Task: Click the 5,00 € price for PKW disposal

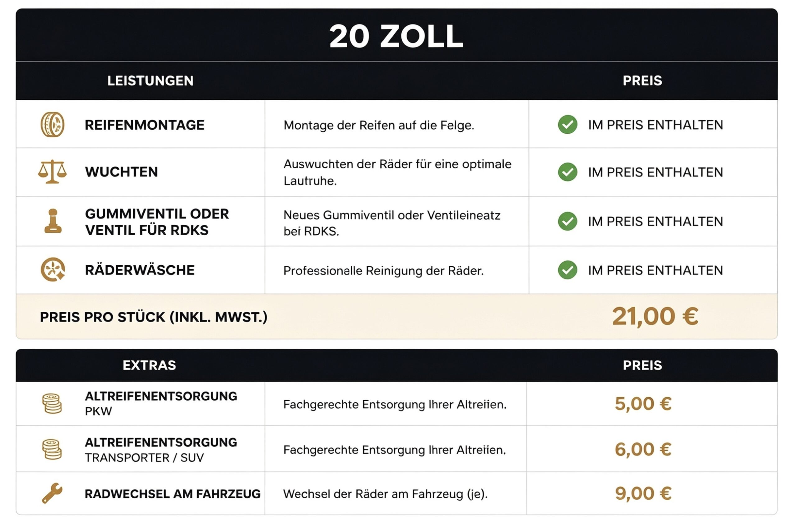Action: tap(643, 404)
